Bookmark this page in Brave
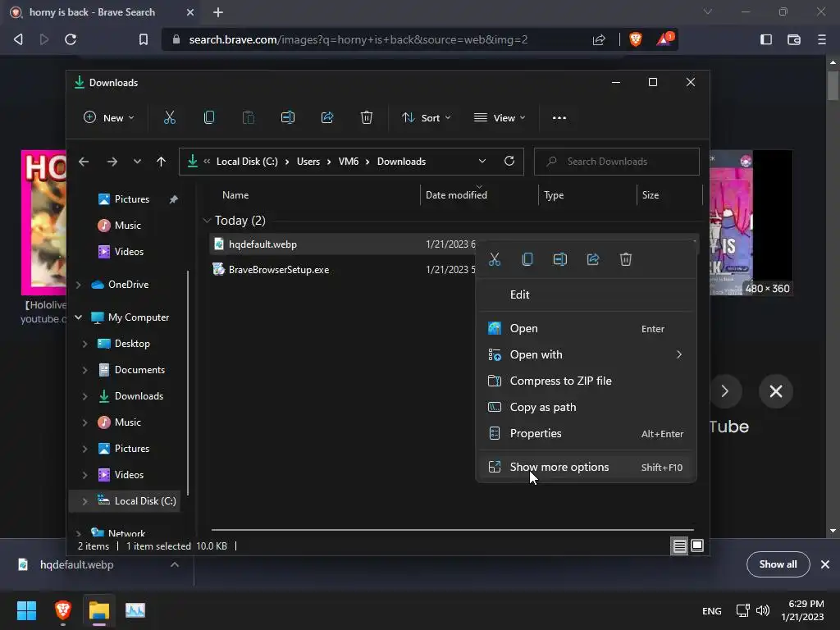This screenshot has height=630, width=840. point(143,39)
